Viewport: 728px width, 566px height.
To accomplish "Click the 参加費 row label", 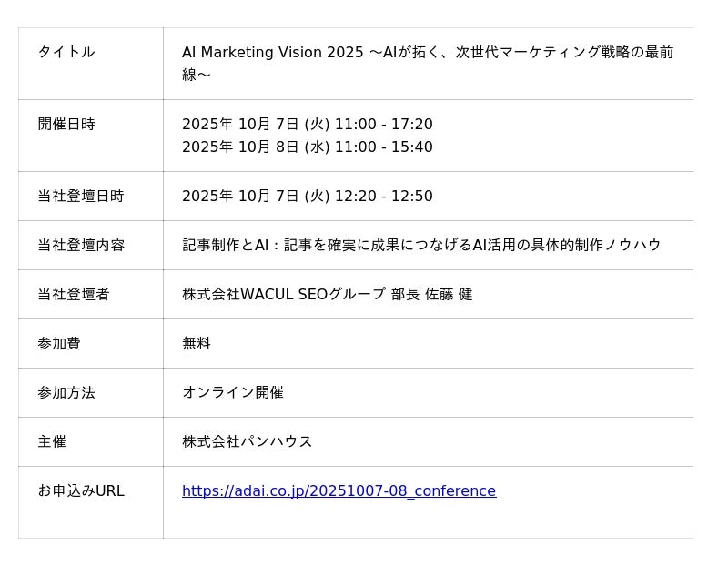I will (x=59, y=344).
